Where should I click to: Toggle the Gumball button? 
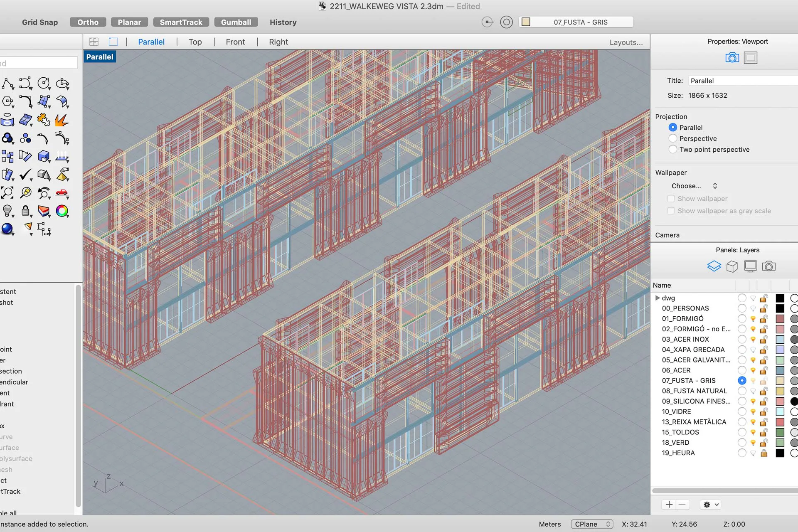tap(236, 22)
